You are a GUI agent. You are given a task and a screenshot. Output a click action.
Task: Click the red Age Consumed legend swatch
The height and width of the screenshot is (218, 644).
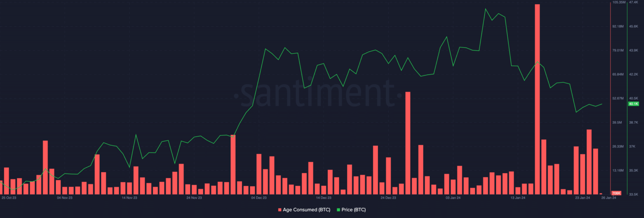280,210
